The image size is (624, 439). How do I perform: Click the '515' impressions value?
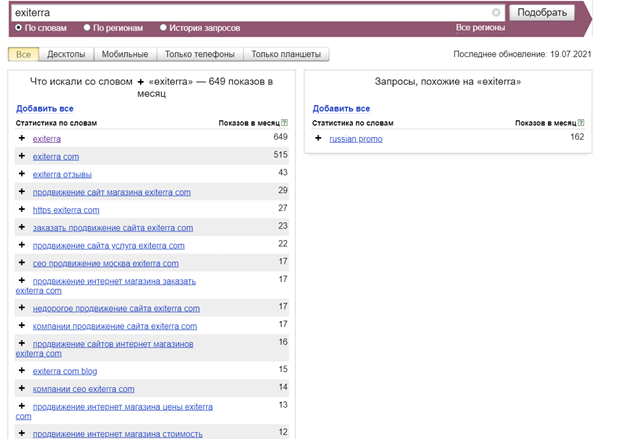click(280, 155)
